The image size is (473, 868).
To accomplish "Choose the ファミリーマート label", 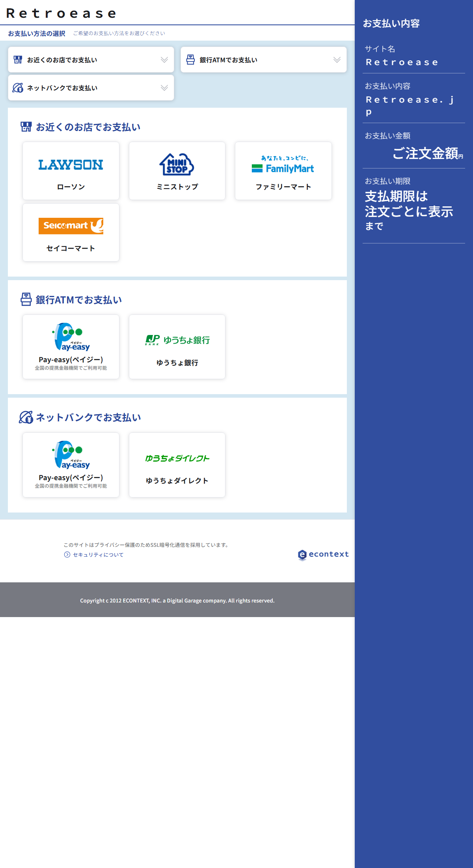I will (283, 187).
